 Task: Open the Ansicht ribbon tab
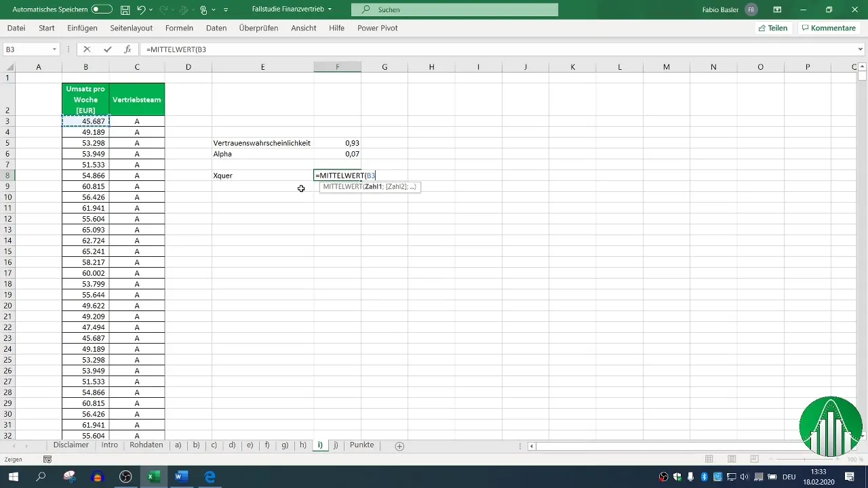pyautogui.click(x=304, y=28)
